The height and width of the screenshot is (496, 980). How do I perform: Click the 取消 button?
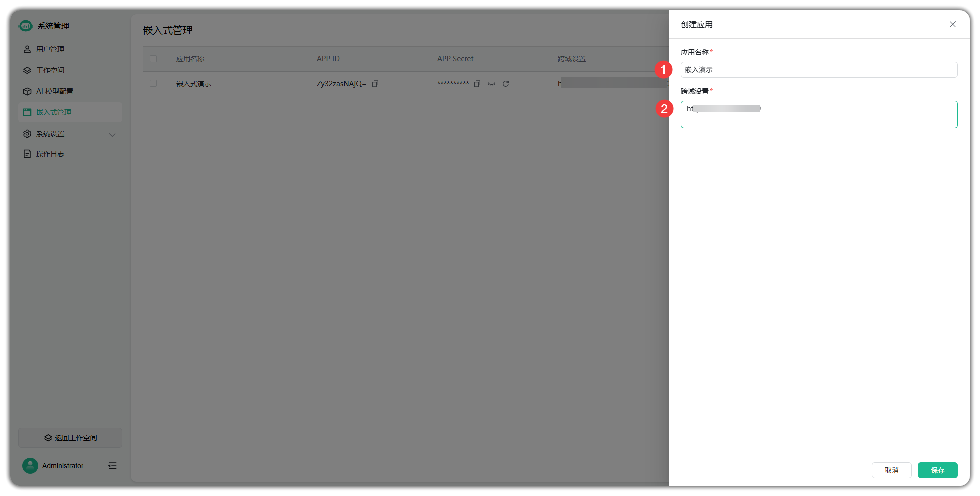(891, 470)
